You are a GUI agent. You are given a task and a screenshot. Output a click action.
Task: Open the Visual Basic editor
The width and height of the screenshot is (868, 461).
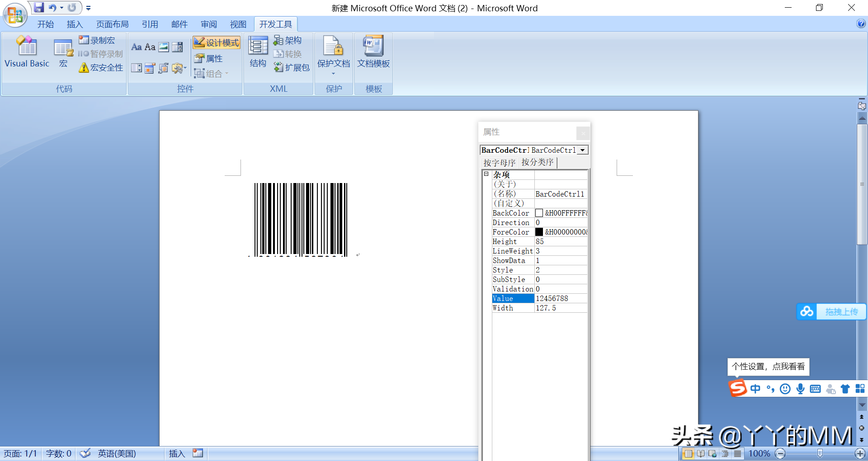click(27, 52)
